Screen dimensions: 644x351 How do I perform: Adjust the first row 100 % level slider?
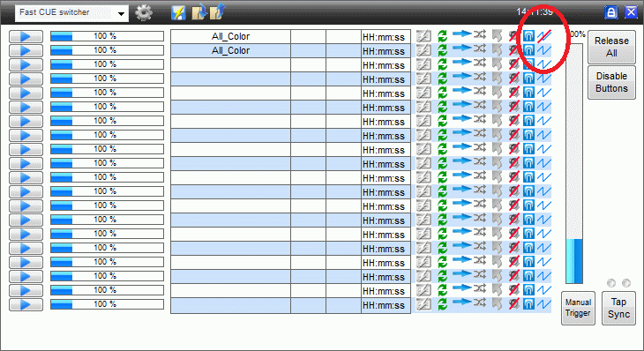[x=107, y=36]
